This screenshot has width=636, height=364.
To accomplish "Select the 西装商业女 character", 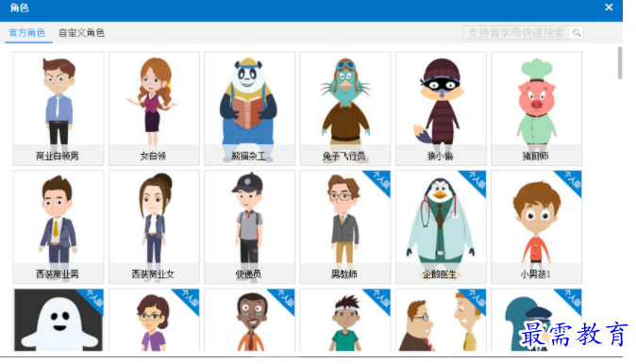I will tap(154, 227).
